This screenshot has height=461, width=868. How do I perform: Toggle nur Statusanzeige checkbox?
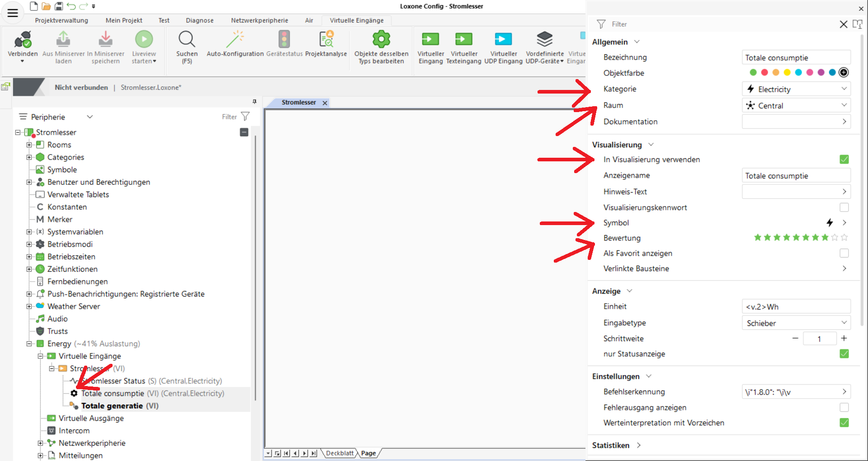click(x=844, y=354)
